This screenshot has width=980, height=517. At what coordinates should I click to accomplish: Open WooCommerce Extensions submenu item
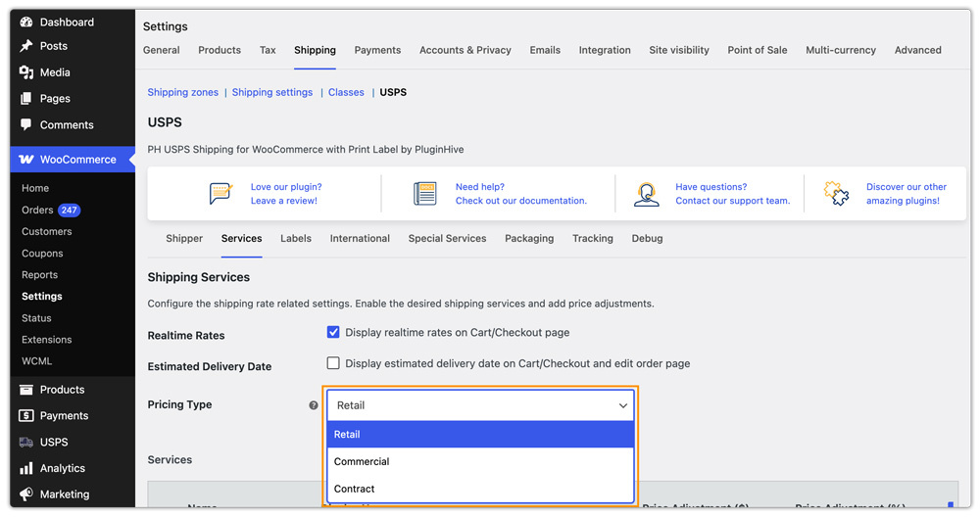[x=47, y=340]
